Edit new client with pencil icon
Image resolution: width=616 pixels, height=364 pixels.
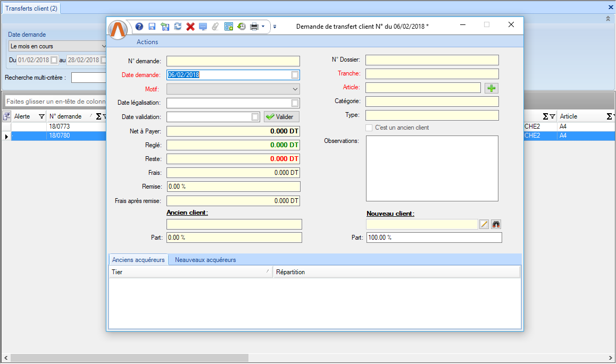pos(484,224)
